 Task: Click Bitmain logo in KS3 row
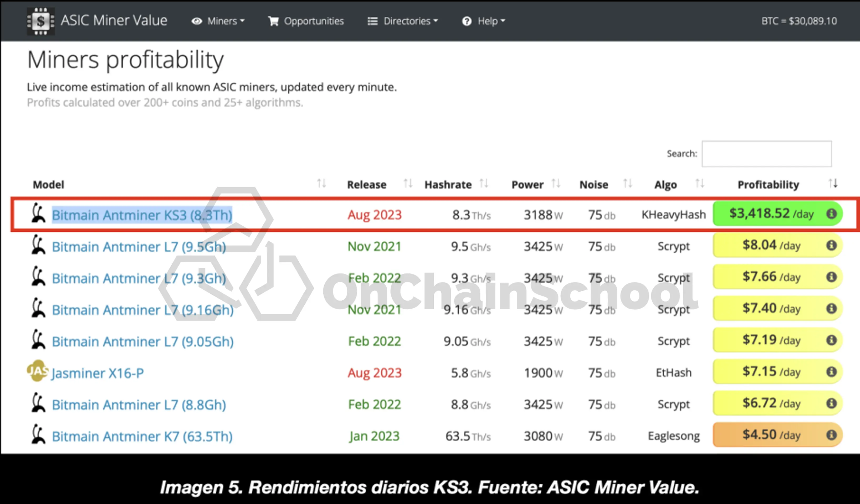tap(38, 213)
